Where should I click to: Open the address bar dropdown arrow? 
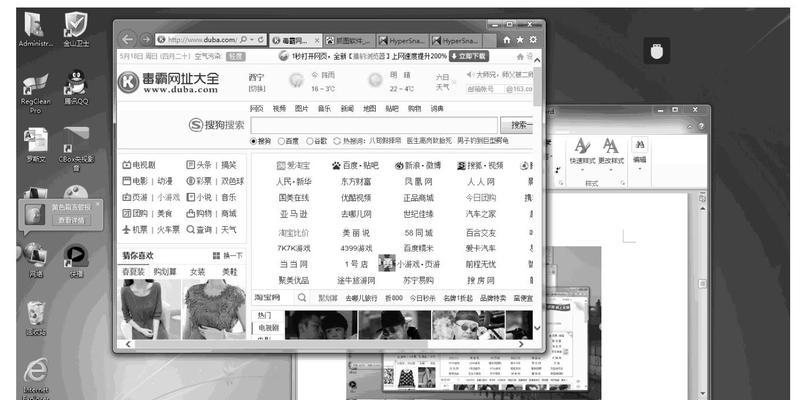252,39
